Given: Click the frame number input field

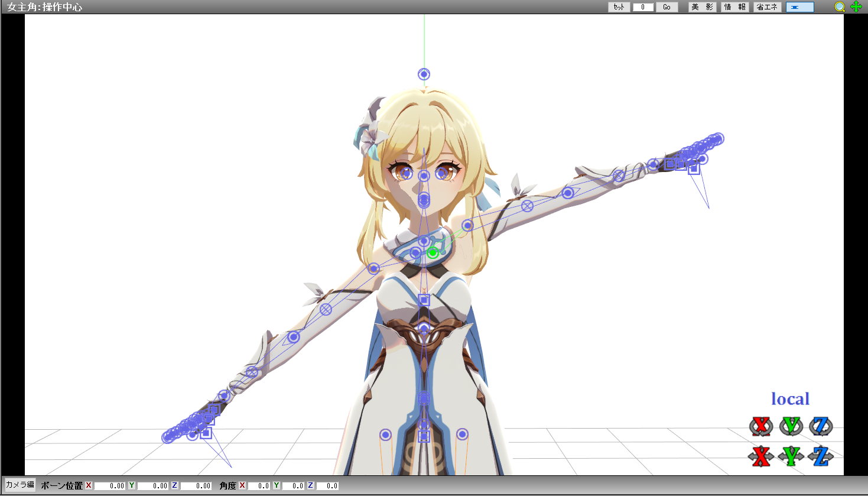Looking at the screenshot, I should tap(643, 7).
